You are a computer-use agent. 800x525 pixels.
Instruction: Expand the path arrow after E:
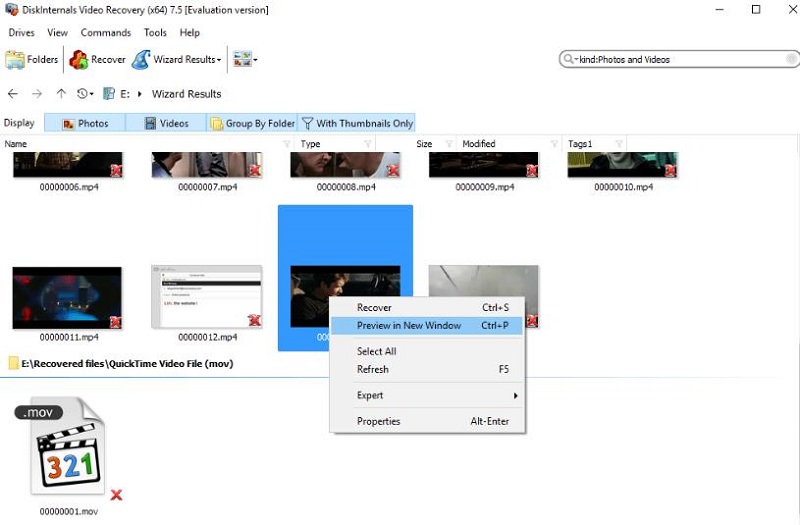pos(139,94)
